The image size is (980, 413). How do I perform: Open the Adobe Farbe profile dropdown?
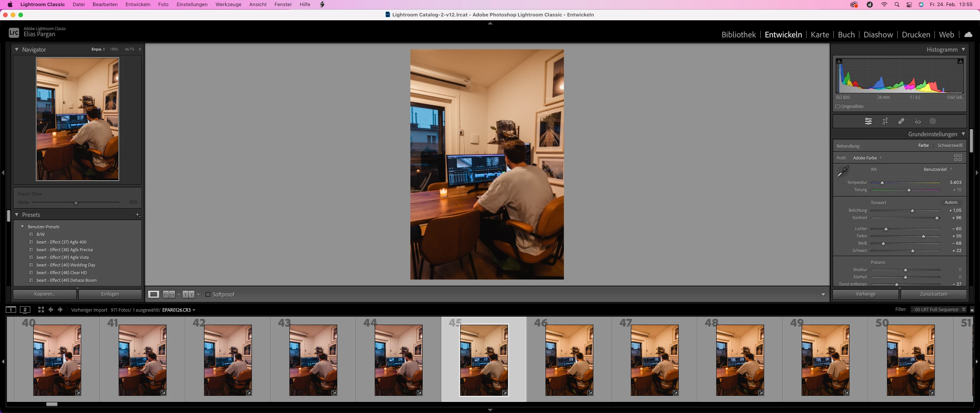(x=867, y=158)
